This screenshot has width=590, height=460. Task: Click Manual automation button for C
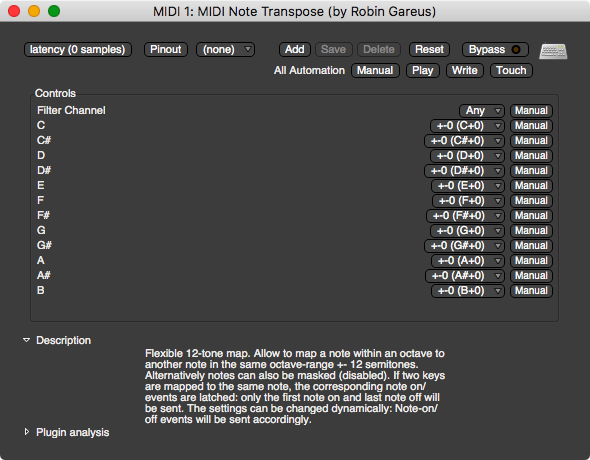pos(531,126)
